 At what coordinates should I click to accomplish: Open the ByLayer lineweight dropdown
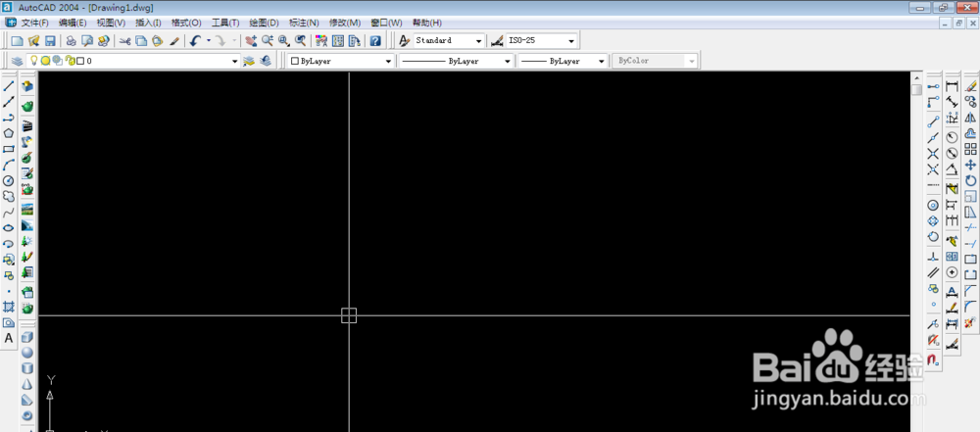pyautogui.click(x=602, y=62)
